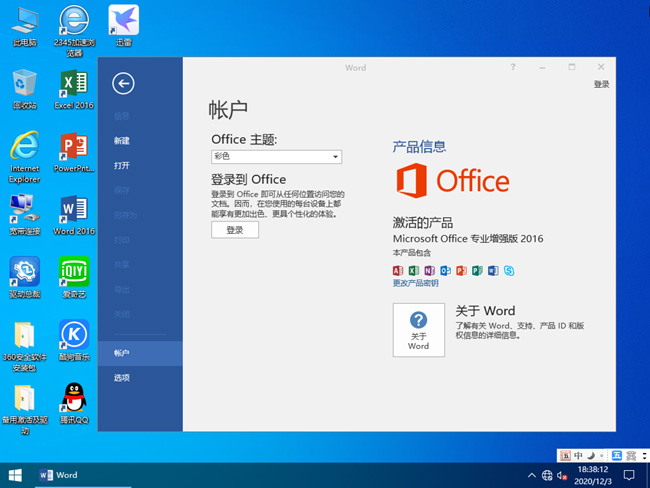Click the Publisher product icon
The image size is (650, 488).
pyautogui.click(x=477, y=271)
